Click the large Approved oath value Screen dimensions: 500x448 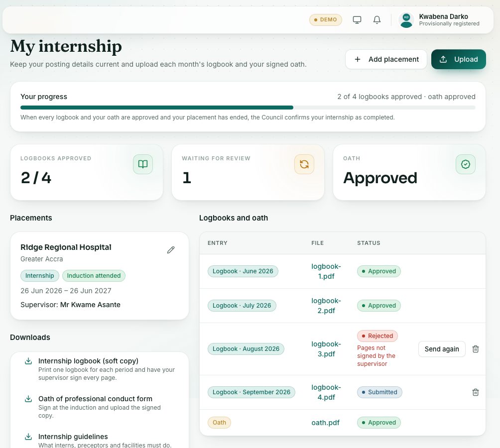[380, 178]
